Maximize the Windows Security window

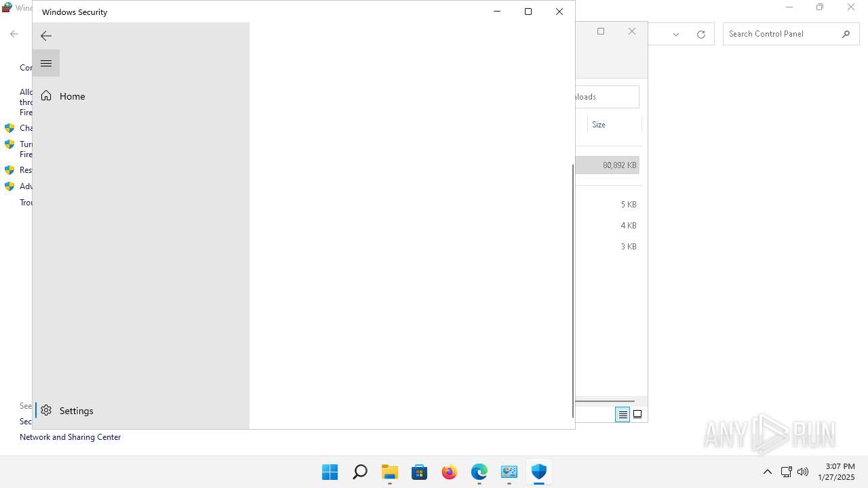coord(528,12)
